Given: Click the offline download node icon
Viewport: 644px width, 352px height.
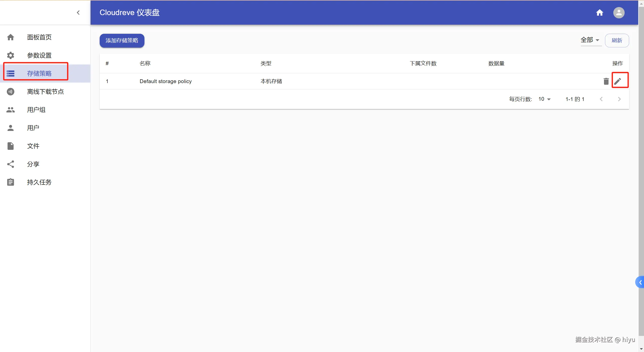Looking at the screenshot, I should [x=11, y=92].
